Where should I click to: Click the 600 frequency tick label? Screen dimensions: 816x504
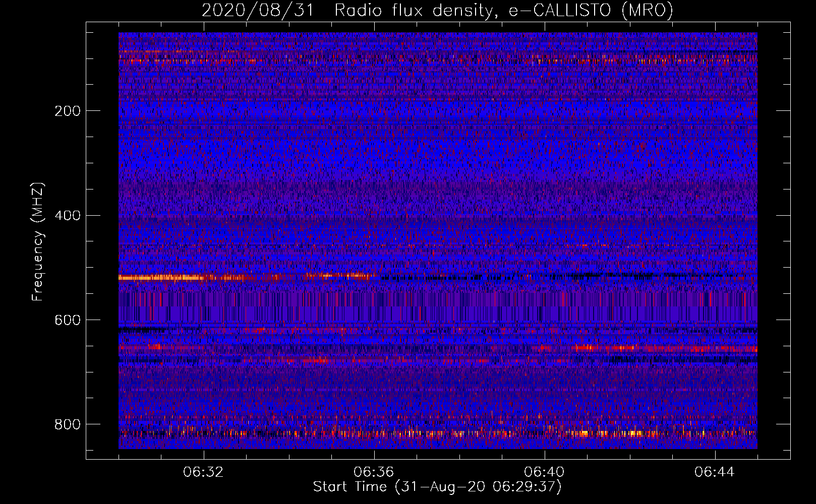tap(68, 321)
